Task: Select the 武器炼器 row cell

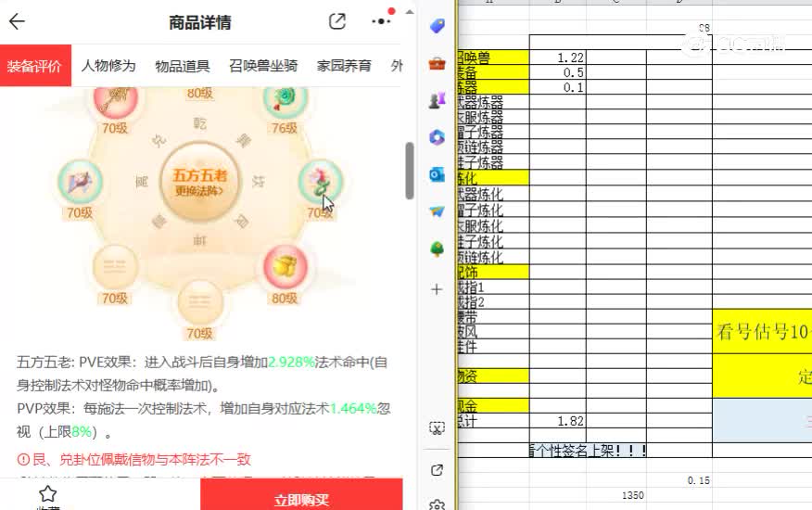Action: [493, 102]
